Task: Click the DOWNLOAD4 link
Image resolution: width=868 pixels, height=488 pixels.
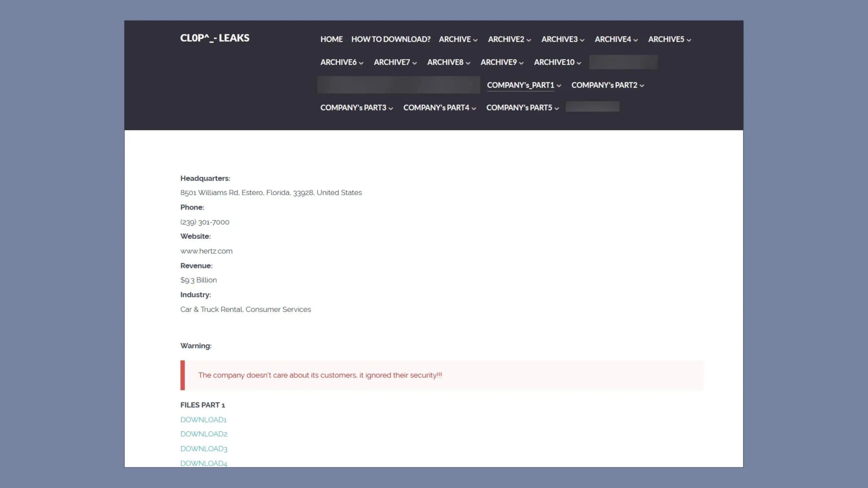Action: [204, 463]
